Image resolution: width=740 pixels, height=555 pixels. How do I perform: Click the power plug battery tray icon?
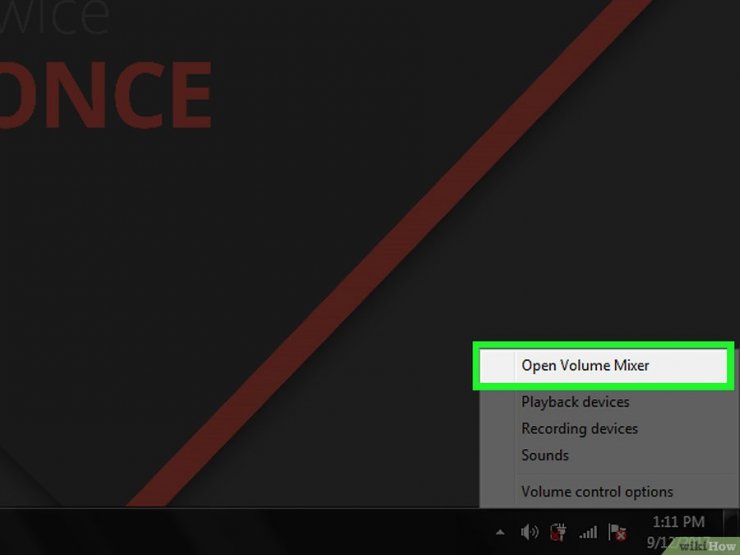coord(558,532)
